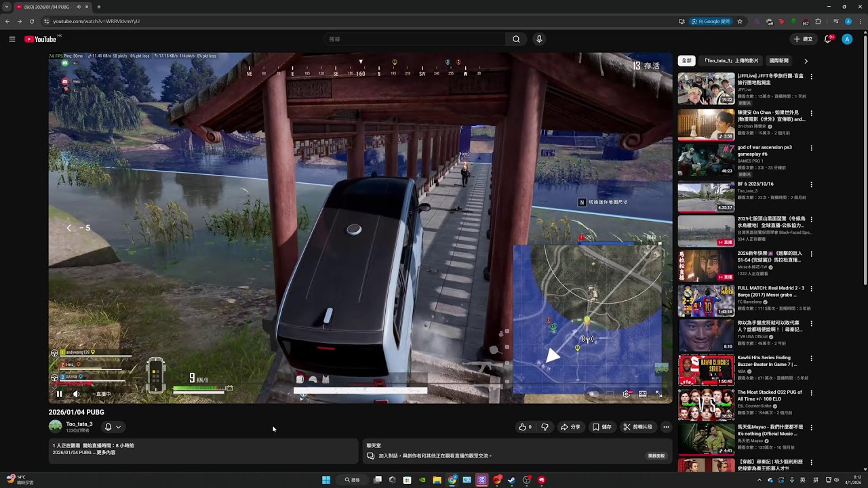Open File Explorer from taskbar
The image size is (868, 488).
click(x=437, y=480)
